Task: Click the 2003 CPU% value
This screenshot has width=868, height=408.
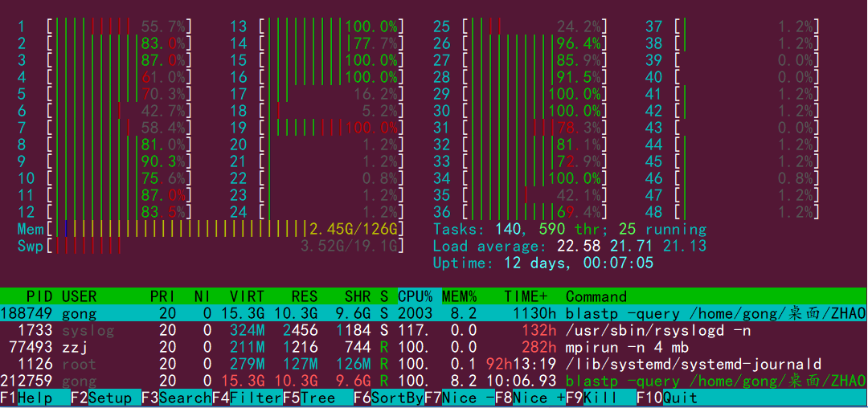Action: (416, 313)
